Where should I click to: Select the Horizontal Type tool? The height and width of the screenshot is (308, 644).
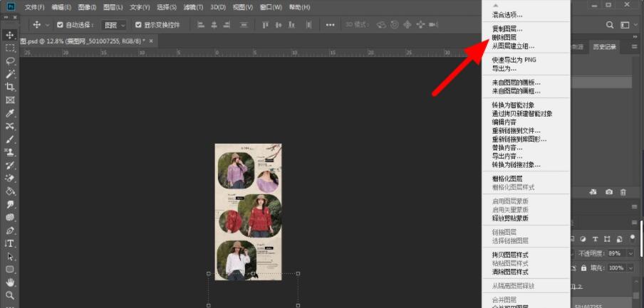[10, 243]
